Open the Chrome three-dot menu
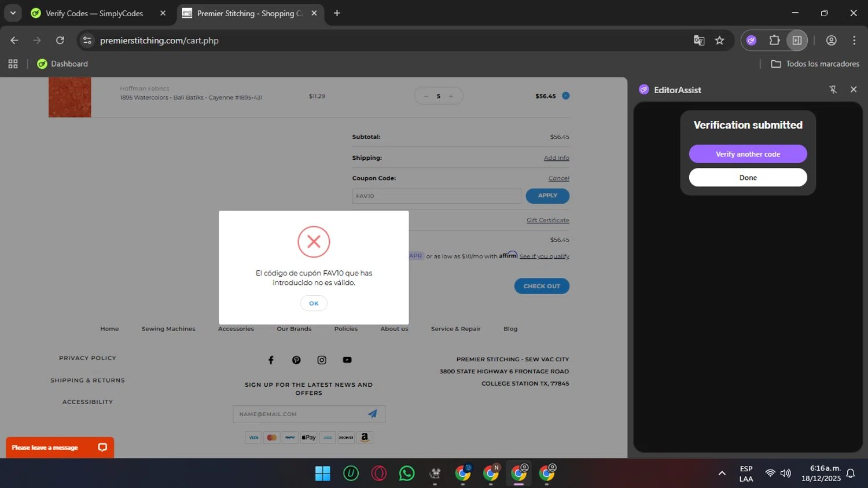The image size is (868, 488). 854,41
